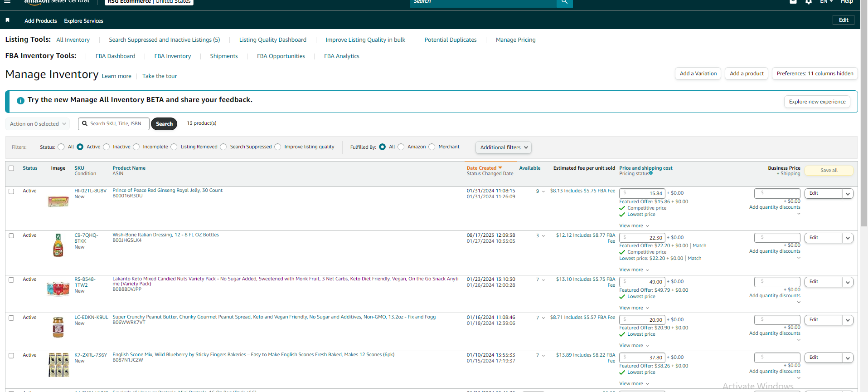Open the Potential Duplicates tool
The width and height of the screenshot is (868, 392).
(x=451, y=40)
